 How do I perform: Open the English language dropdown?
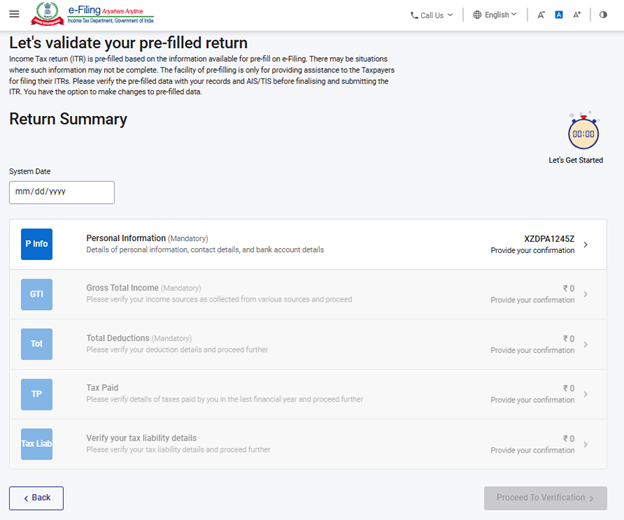(495, 15)
